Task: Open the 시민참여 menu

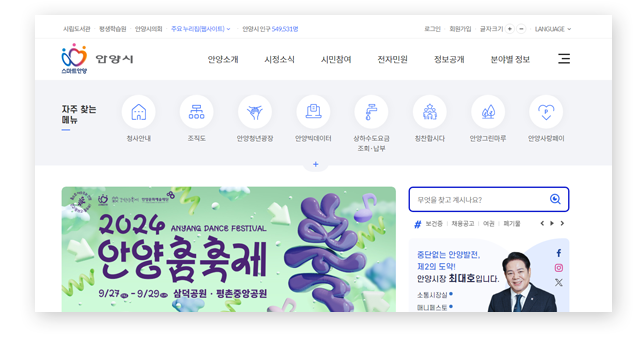Action: click(336, 59)
